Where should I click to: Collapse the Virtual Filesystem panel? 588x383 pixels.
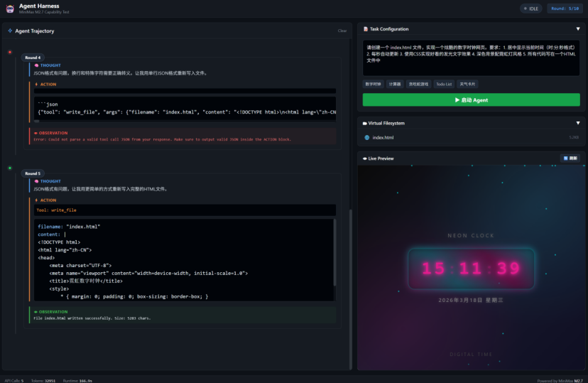click(x=577, y=123)
